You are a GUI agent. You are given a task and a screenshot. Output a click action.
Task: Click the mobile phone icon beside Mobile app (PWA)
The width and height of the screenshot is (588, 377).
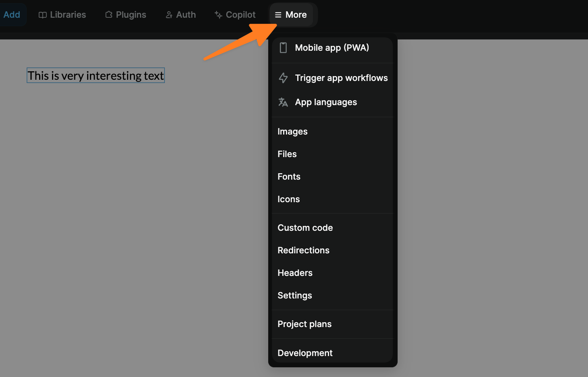pos(283,48)
